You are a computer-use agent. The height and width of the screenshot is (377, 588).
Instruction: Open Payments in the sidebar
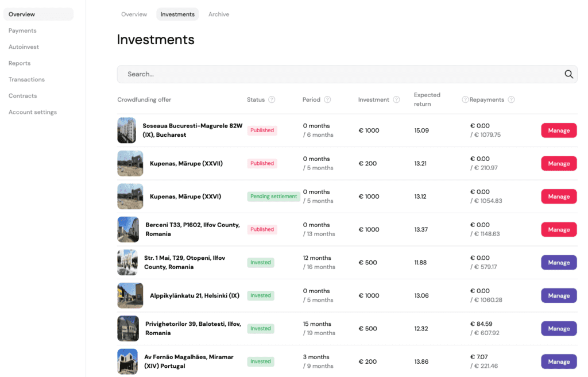pos(22,30)
